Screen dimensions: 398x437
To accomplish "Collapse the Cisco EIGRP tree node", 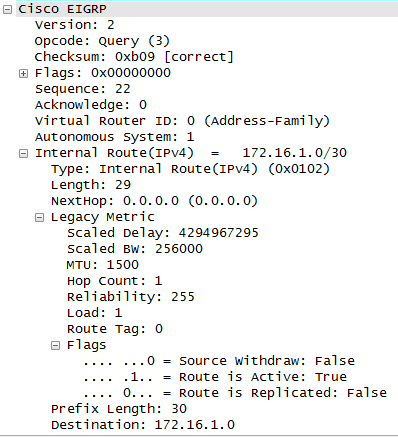I will pos(7,10).
